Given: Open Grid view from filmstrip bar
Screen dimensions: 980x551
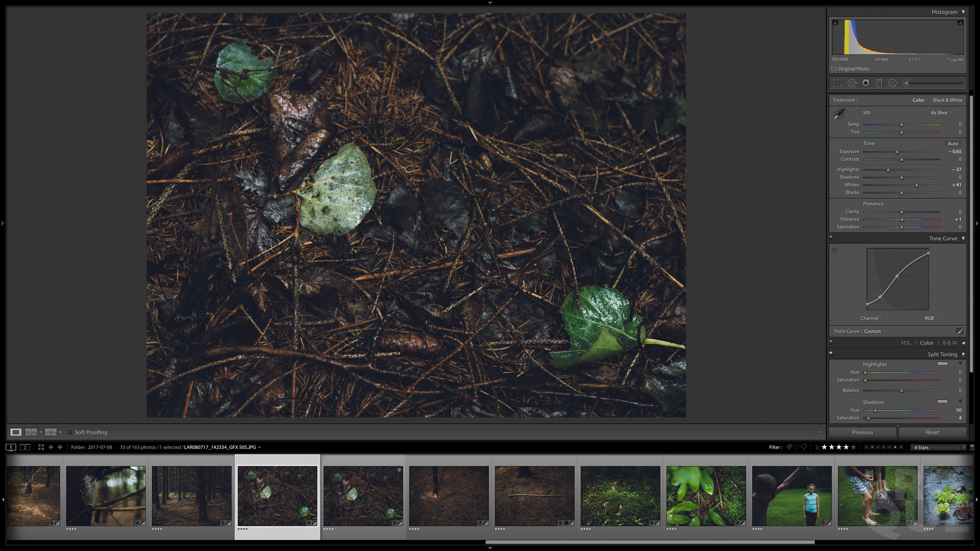Looking at the screenshot, I should [x=41, y=447].
